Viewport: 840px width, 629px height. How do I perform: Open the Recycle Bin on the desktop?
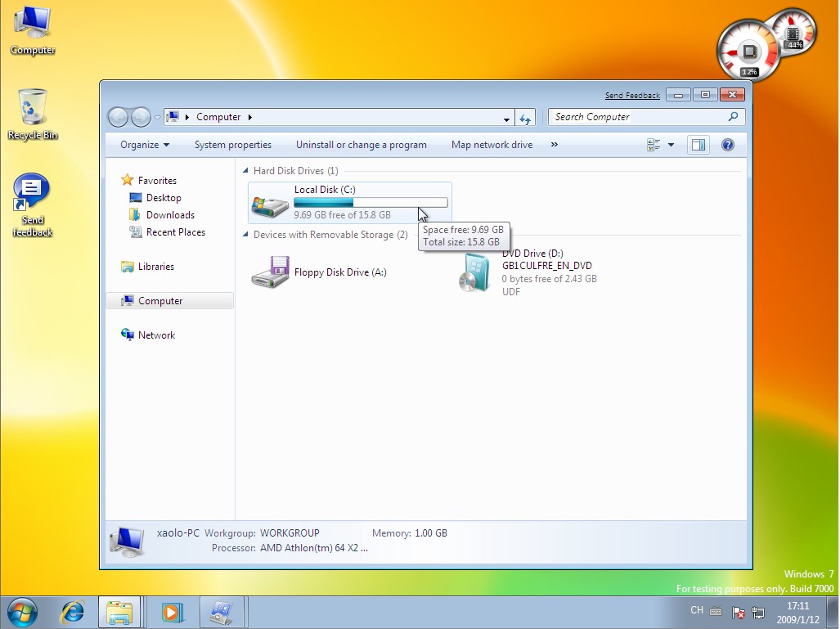point(32,106)
